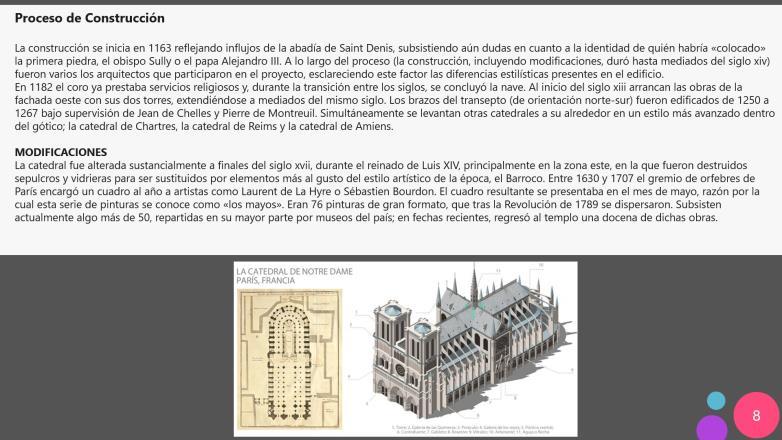Select the 'MODIFICACIONES' subheading
Screen dimensions: 782x440
point(61,152)
